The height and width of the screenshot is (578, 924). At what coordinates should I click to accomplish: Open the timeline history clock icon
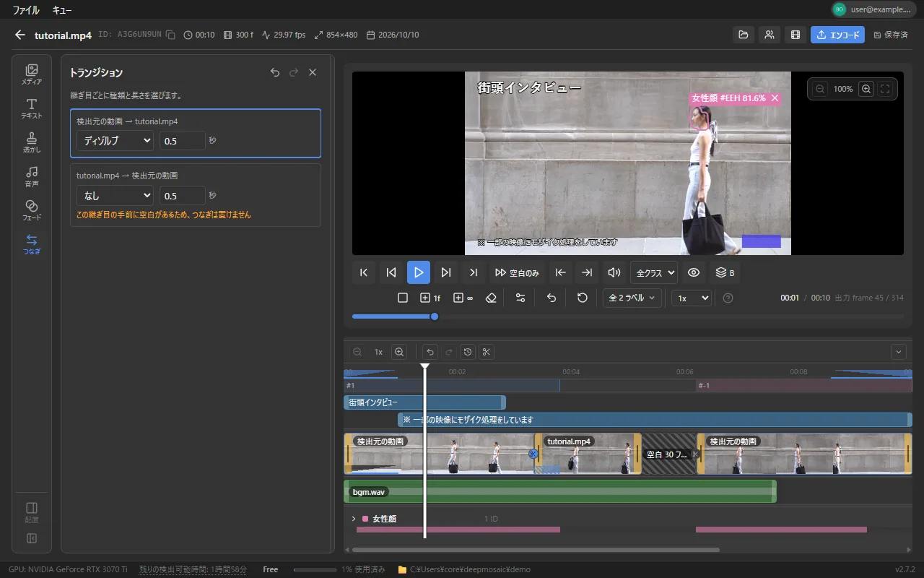[x=468, y=352]
